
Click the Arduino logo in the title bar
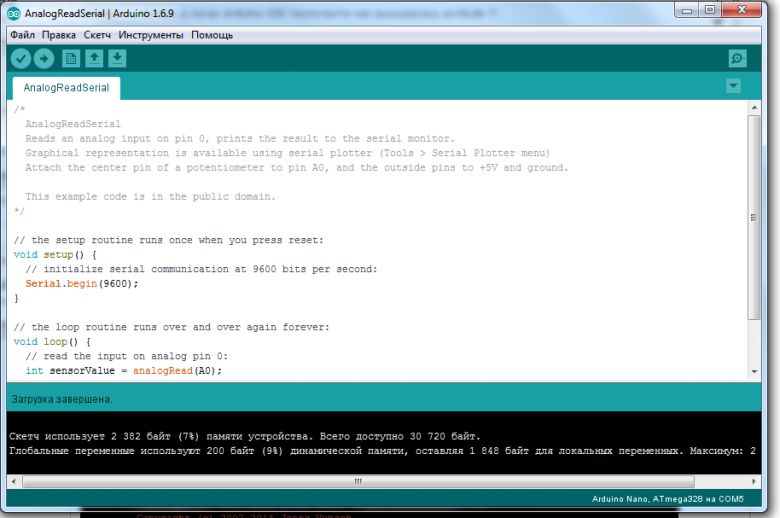coord(14,13)
